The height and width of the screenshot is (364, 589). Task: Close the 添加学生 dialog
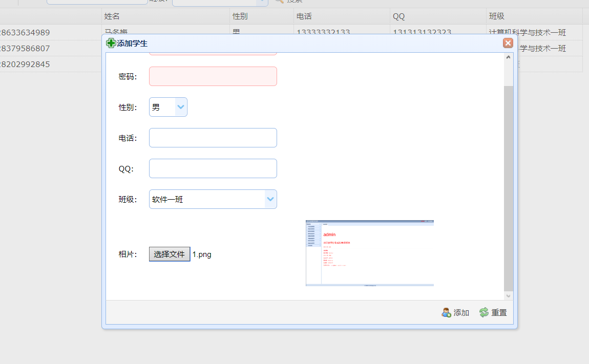point(508,43)
